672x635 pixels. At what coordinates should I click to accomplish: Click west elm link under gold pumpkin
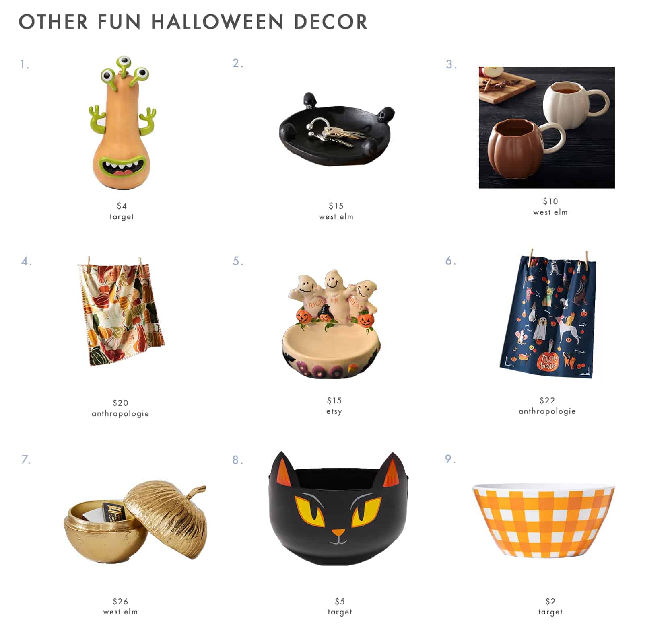pos(120,612)
